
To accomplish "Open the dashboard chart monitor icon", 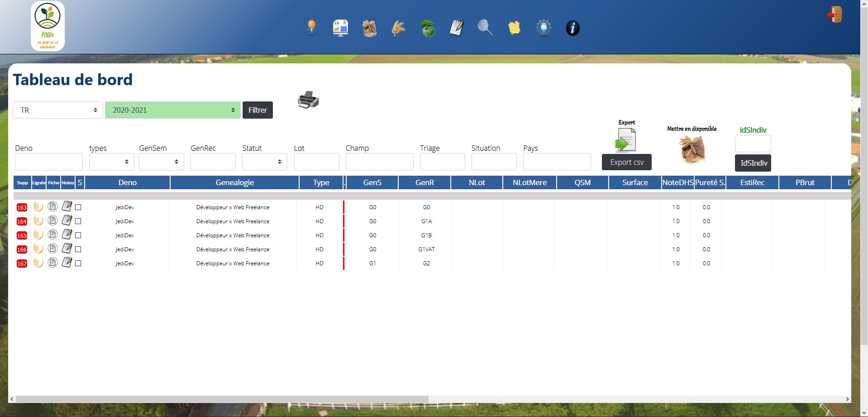I will click(x=340, y=28).
